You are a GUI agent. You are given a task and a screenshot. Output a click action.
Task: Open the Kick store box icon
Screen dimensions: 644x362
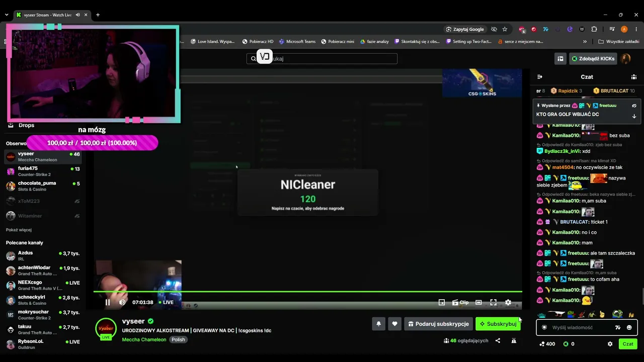(560, 59)
